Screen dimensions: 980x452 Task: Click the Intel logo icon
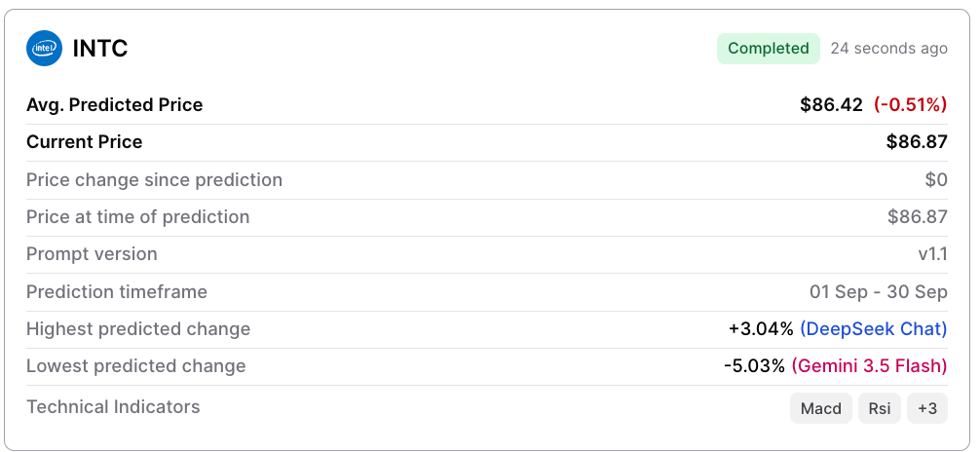(45, 48)
